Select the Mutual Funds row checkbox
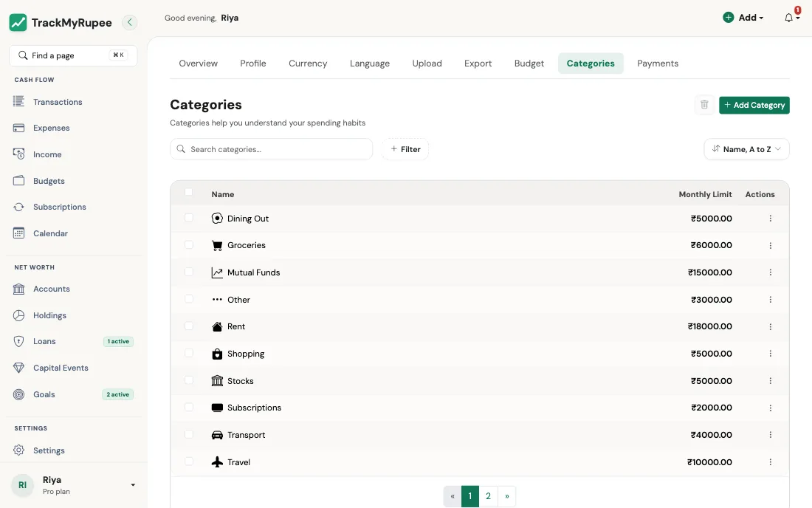The image size is (812, 508). pyautogui.click(x=188, y=272)
